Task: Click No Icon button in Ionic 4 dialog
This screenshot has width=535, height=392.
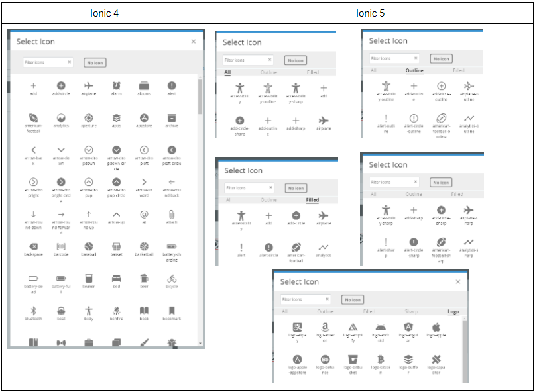Action: click(x=95, y=63)
